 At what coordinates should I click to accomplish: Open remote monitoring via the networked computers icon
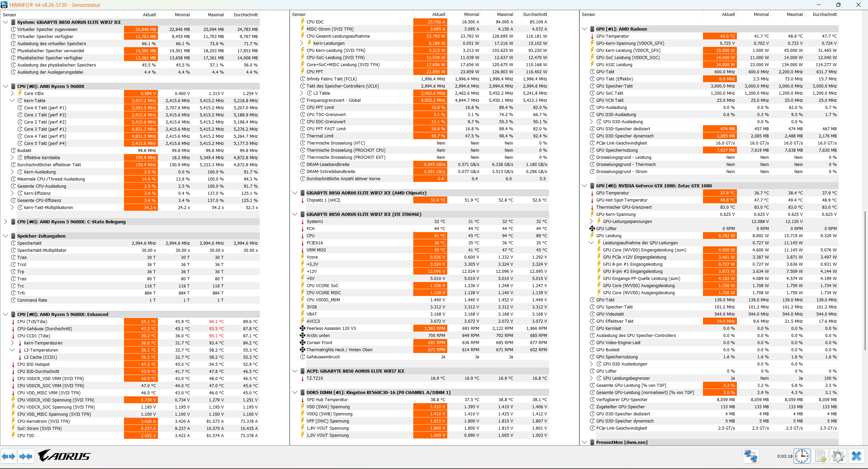tap(751, 456)
